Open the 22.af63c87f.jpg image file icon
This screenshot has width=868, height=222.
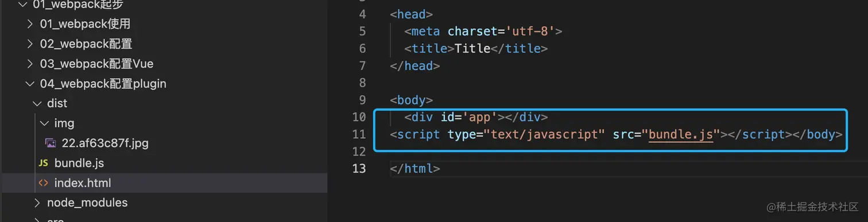(51, 143)
